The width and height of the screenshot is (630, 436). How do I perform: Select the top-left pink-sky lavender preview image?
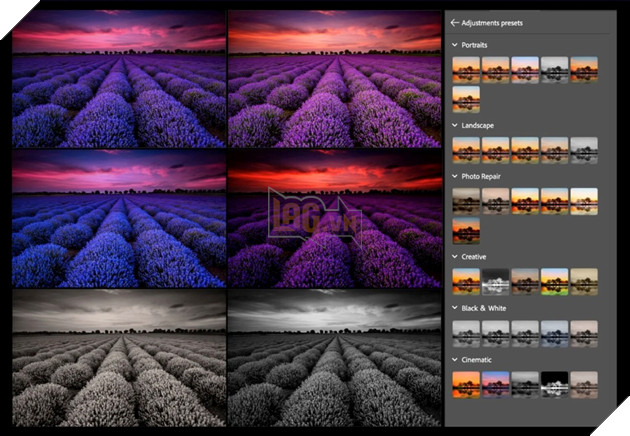(119, 79)
